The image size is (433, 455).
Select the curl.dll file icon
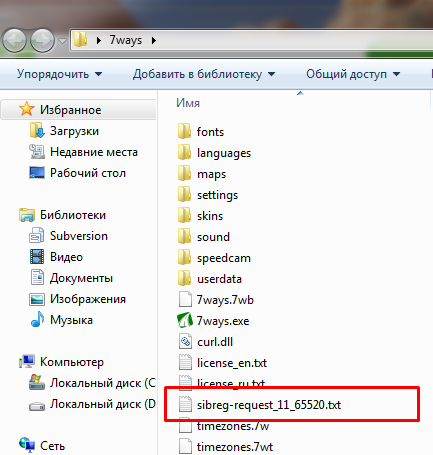(x=185, y=342)
